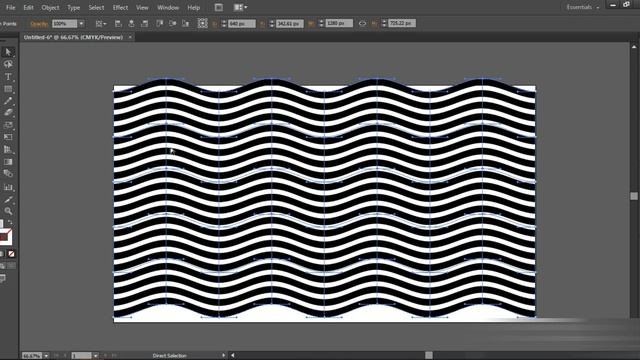Click the status bar zoom field
Image resolution: width=640 pixels, height=360 pixels.
[32, 356]
